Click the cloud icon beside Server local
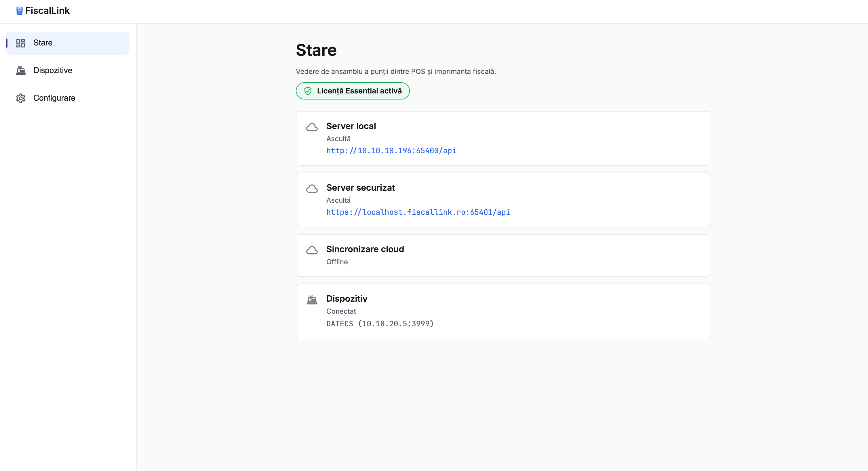This screenshot has height=471, width=868. pos(312,127)
